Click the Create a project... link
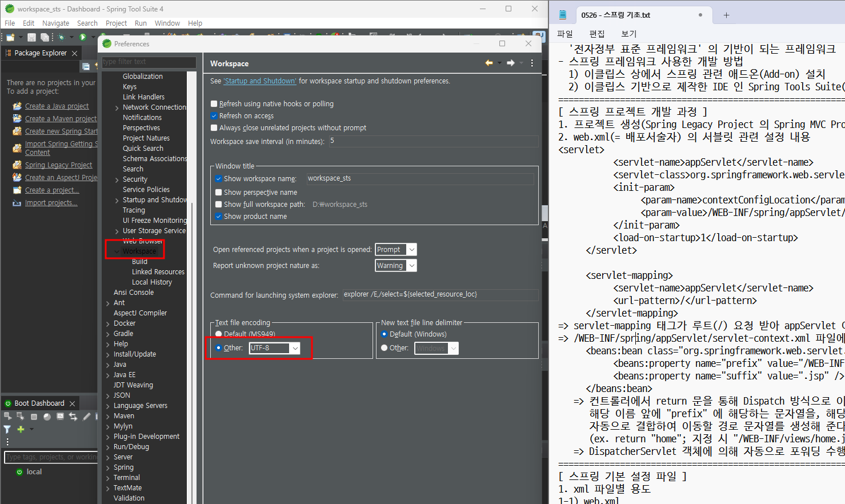The width and height of the screenshot is (845, 504). click(52, 190)
